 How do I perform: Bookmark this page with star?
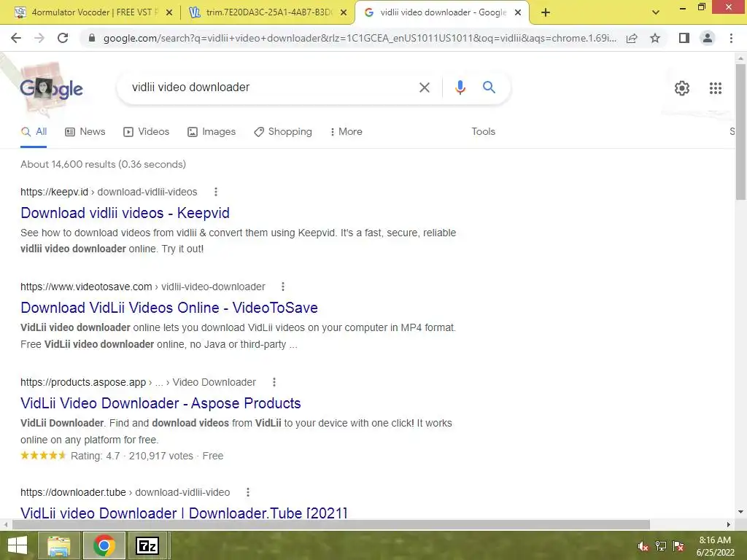(655, 38)
